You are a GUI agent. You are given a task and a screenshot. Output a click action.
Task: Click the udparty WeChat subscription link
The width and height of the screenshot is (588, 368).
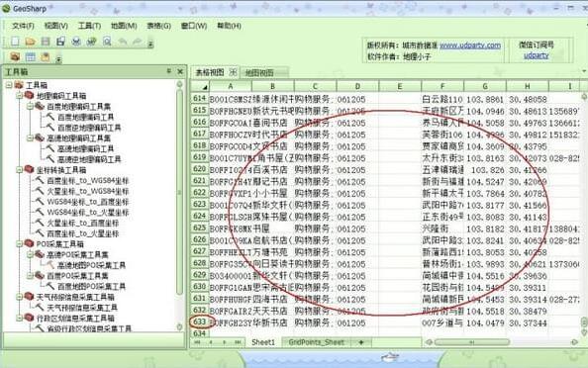[536, 55]
